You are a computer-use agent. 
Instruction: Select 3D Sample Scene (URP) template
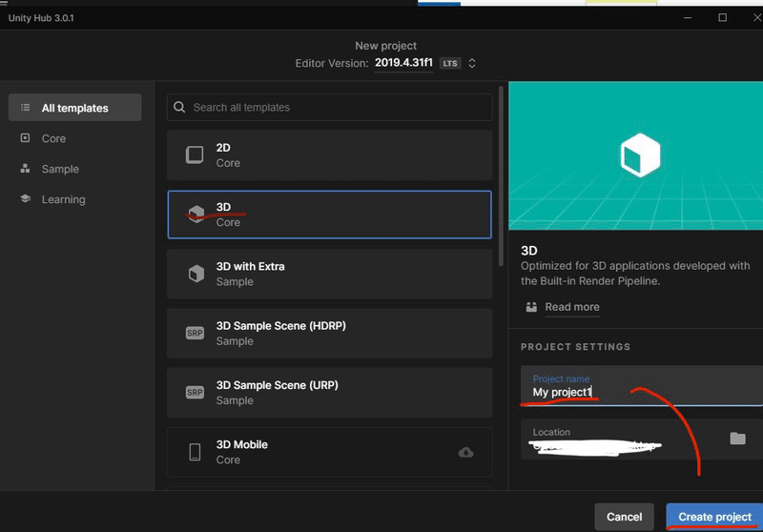(329, 393)
